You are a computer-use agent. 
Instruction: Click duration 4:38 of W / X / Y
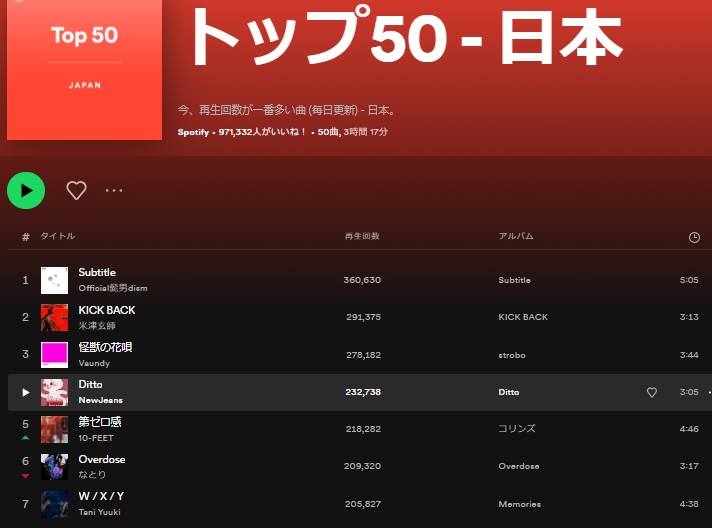(689, 504)
